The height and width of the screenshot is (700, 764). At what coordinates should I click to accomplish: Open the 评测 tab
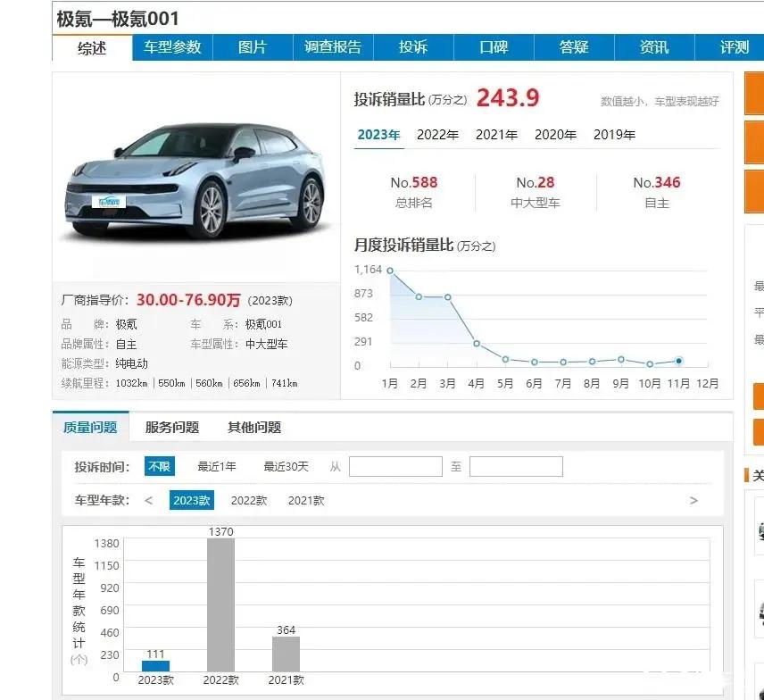tap(734, 47)
